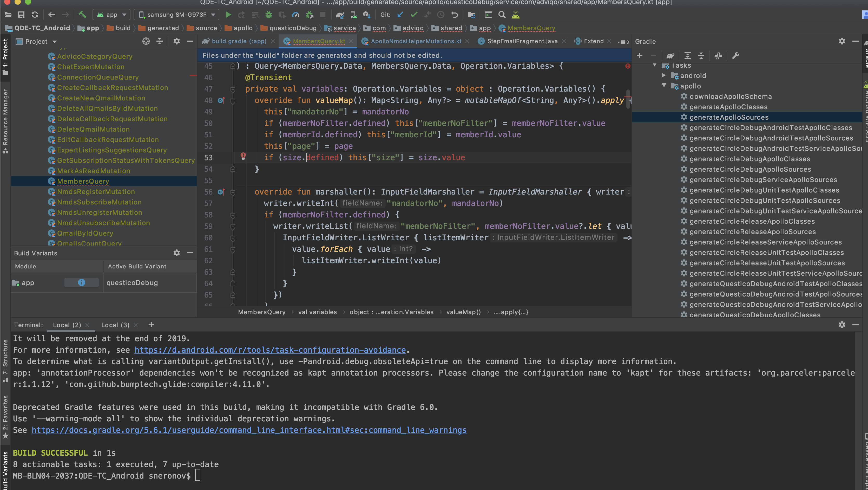
Task: Click Execute Gradle Task elephant icon
Action: (670, 56)
